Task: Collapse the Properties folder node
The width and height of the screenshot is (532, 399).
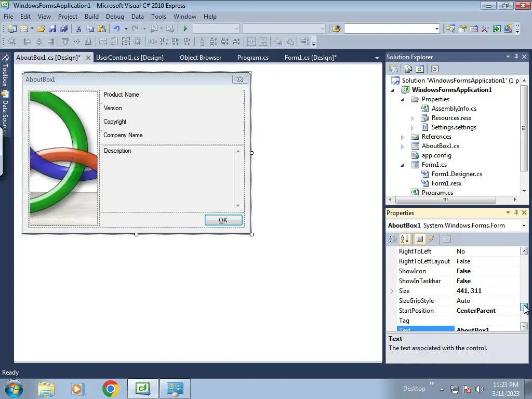Action: pyautogui.click(x=403, y=100)
